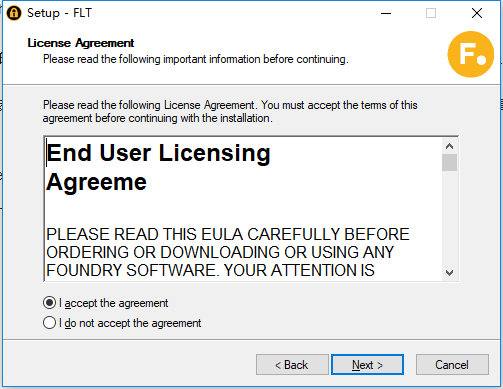Click the 'I accept the agreement' label text
503x389 pixels.
click(x=113, y=303)
